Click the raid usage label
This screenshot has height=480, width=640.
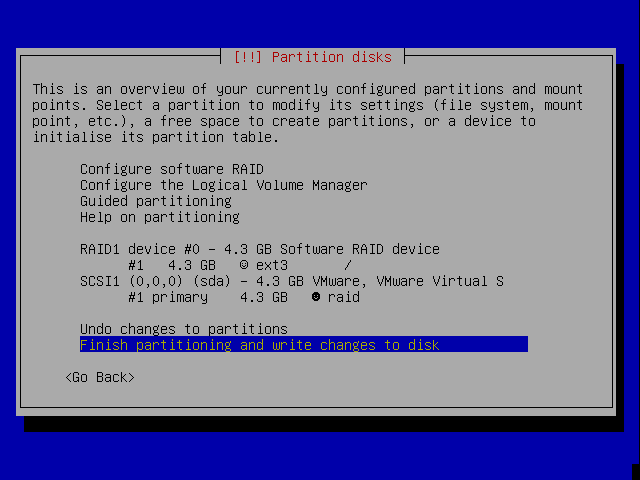(343, 297)
